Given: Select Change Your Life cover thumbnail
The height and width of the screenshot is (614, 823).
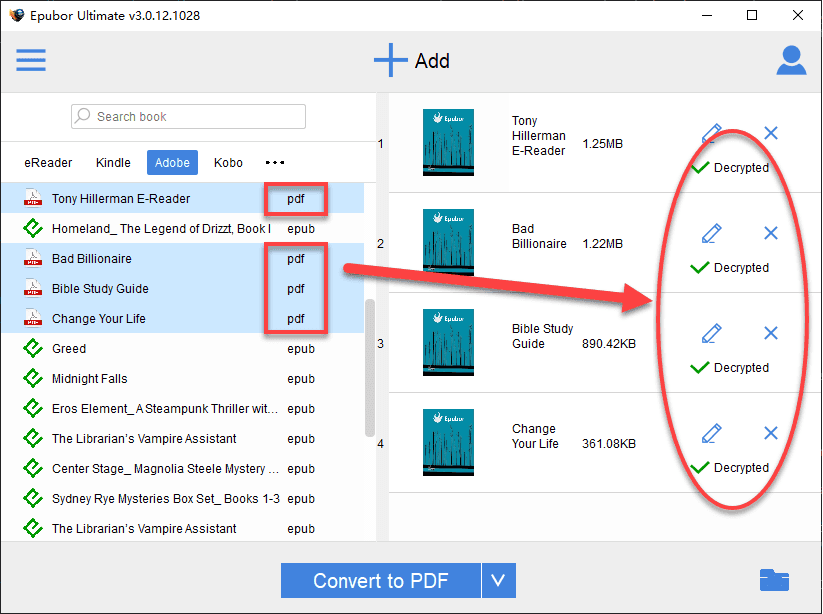Looking at the screenshot, I should (x=448, y=442).
